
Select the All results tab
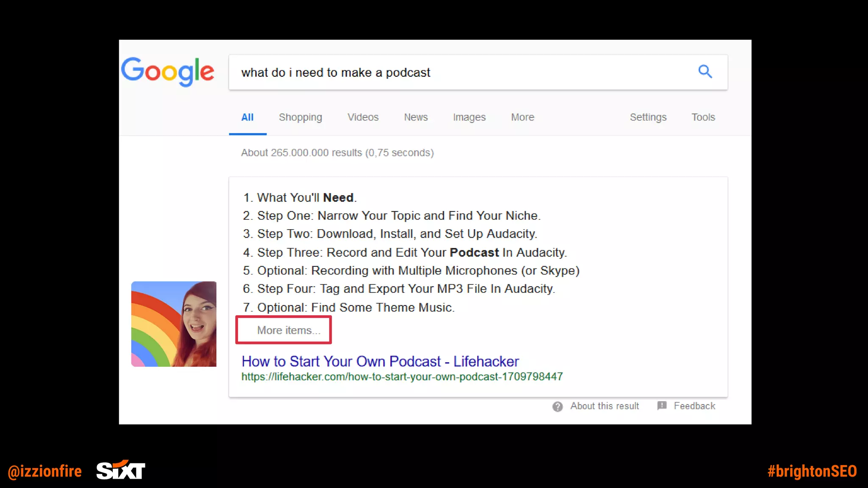[247, 117]
